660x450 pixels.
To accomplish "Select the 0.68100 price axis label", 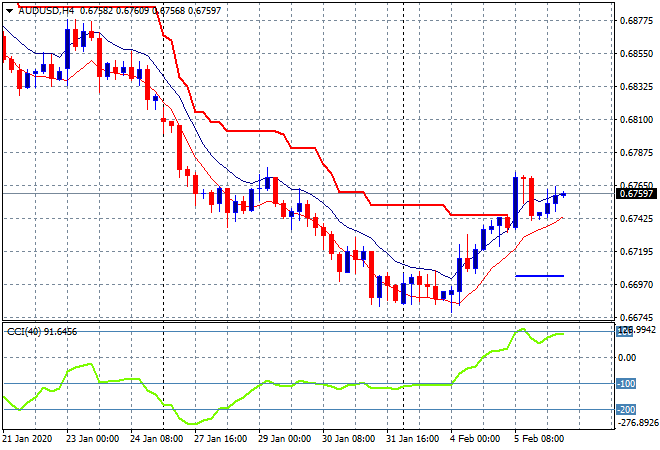I will (637, 120).
